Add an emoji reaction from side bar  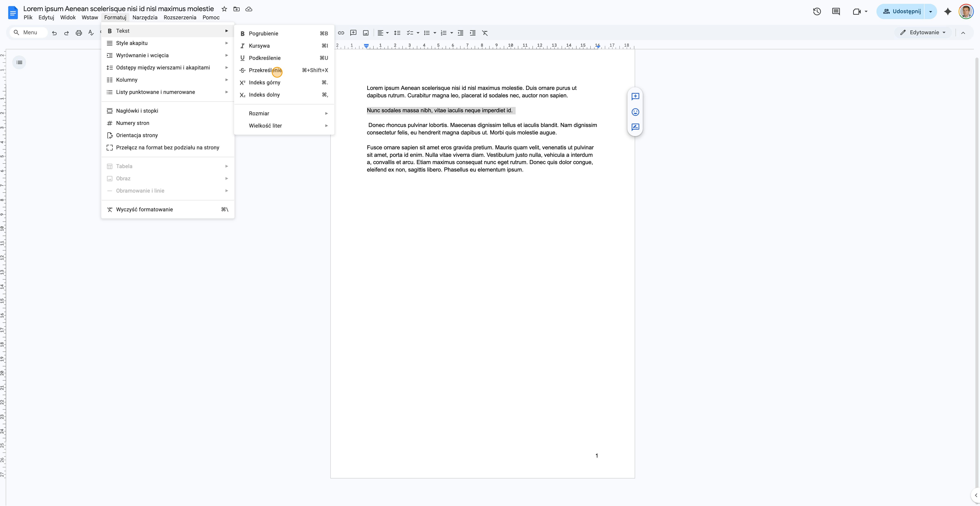click(x=635, y=112)
